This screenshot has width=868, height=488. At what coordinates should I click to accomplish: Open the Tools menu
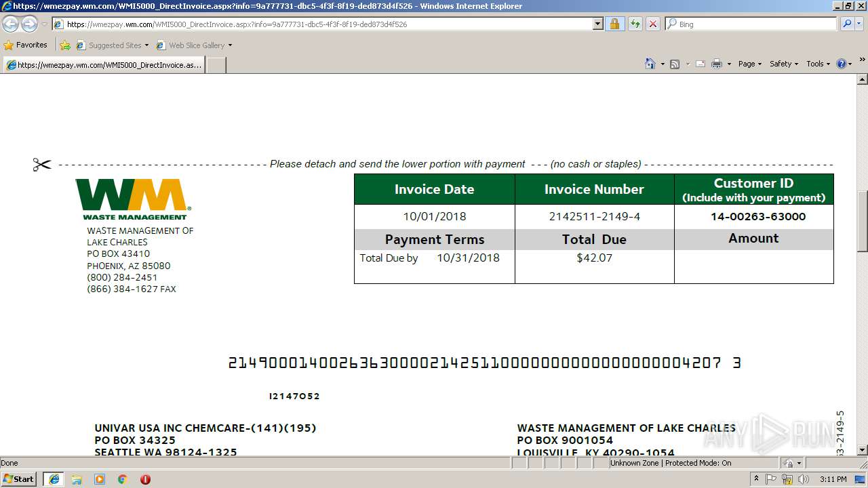[x=818, y=64]
